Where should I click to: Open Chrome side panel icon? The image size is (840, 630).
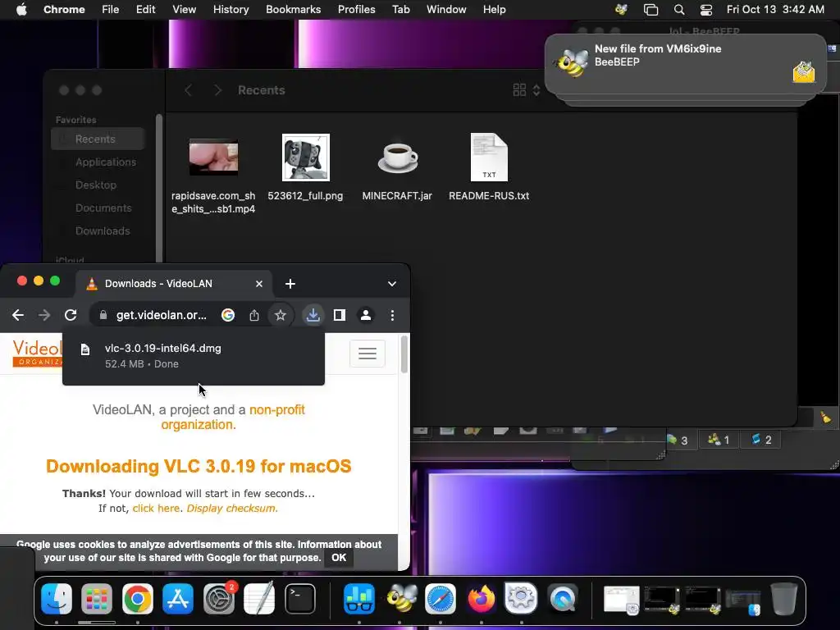click(x=339, y=315)
